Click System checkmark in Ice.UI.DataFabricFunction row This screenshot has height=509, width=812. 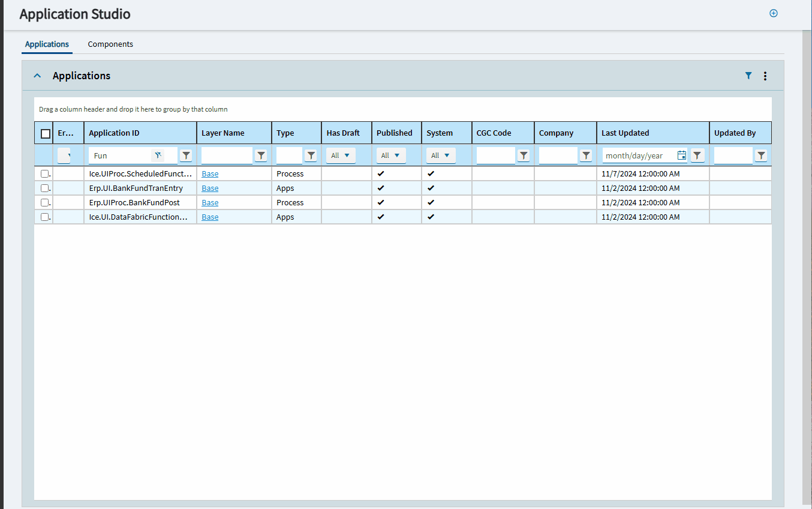coord(431,217)
